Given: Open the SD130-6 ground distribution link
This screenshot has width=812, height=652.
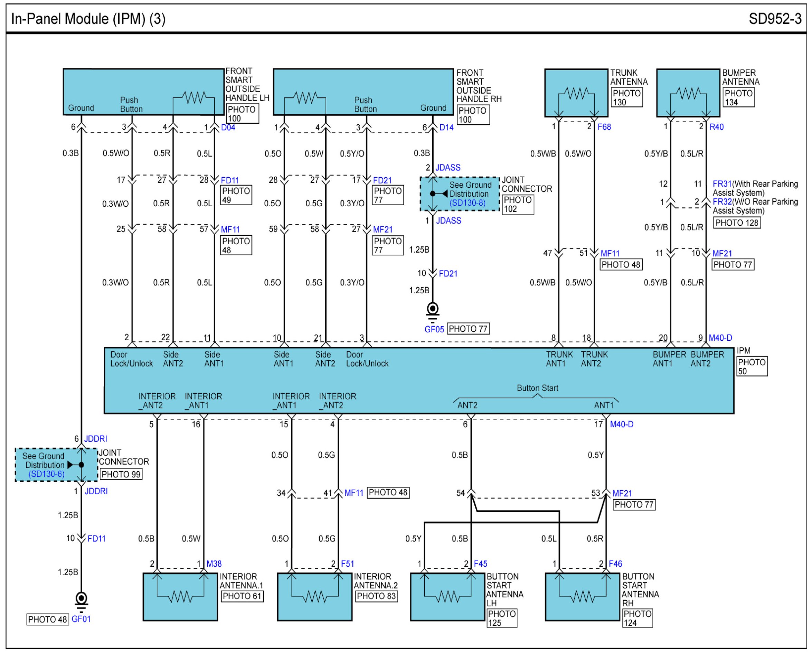Looking at the screenshot, I should (46, 474).
